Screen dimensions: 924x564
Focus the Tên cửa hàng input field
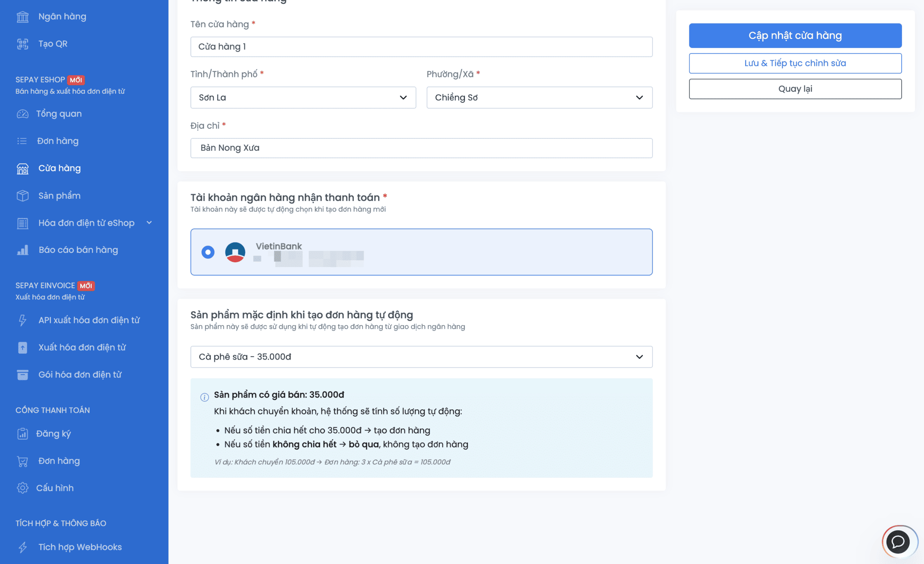421,47
